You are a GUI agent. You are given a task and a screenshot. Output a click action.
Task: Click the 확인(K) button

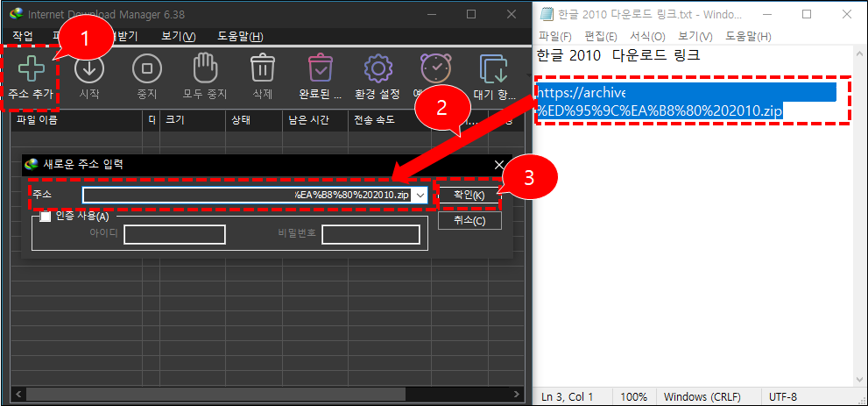[469, 195]
